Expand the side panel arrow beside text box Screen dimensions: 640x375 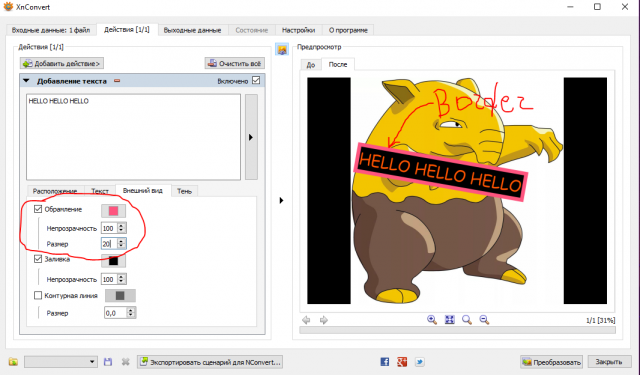tap(251, 137)
